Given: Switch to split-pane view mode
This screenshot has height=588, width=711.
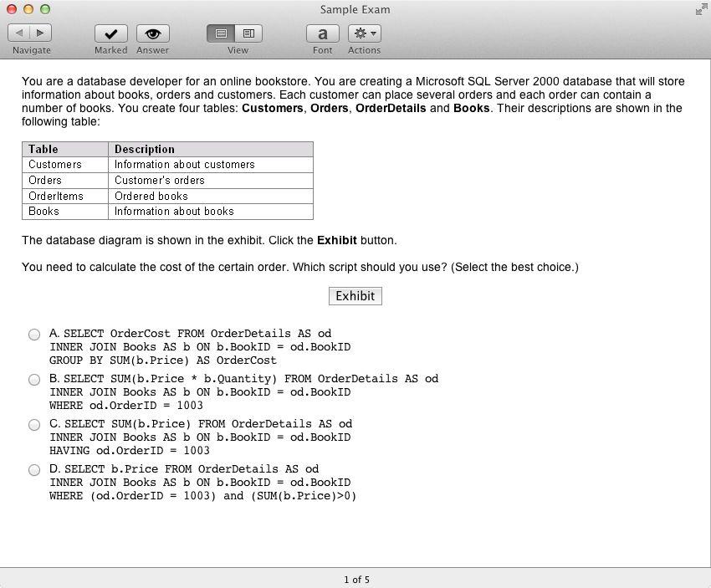Looking at the screenshot, I should coord(248,33).
